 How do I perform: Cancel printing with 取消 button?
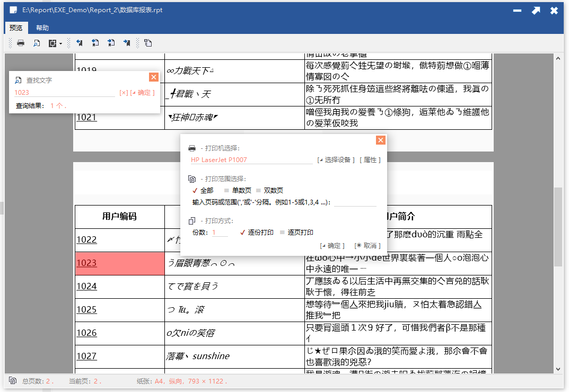click(x=367, y=246)
